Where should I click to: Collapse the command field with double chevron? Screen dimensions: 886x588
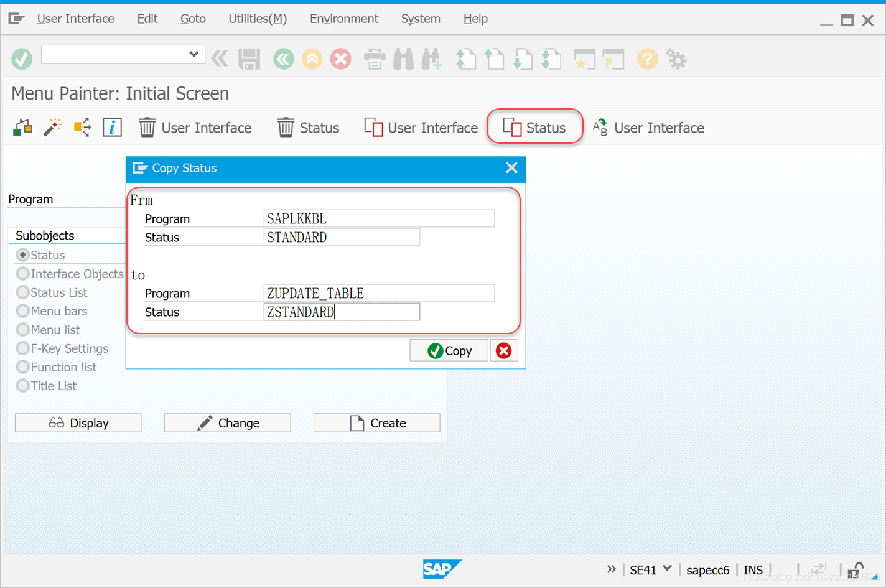click(219, 59)
